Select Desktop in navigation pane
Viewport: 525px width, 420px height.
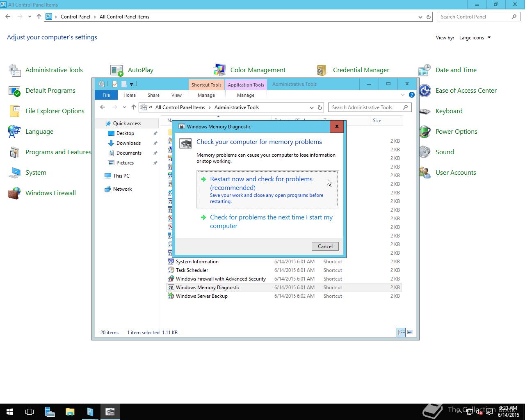(x=125, y=133)
